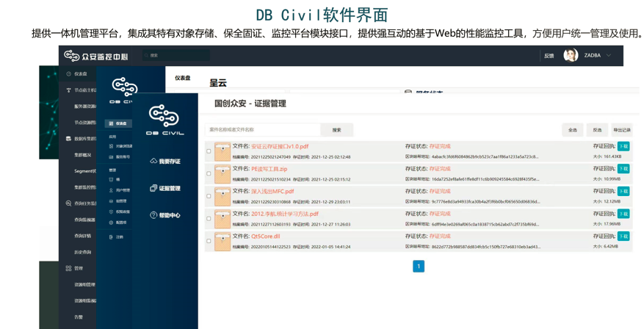644x329 pixels.
Task: Click the bucket icon beside 桶 in middle panel
Action: click(111, 179)
